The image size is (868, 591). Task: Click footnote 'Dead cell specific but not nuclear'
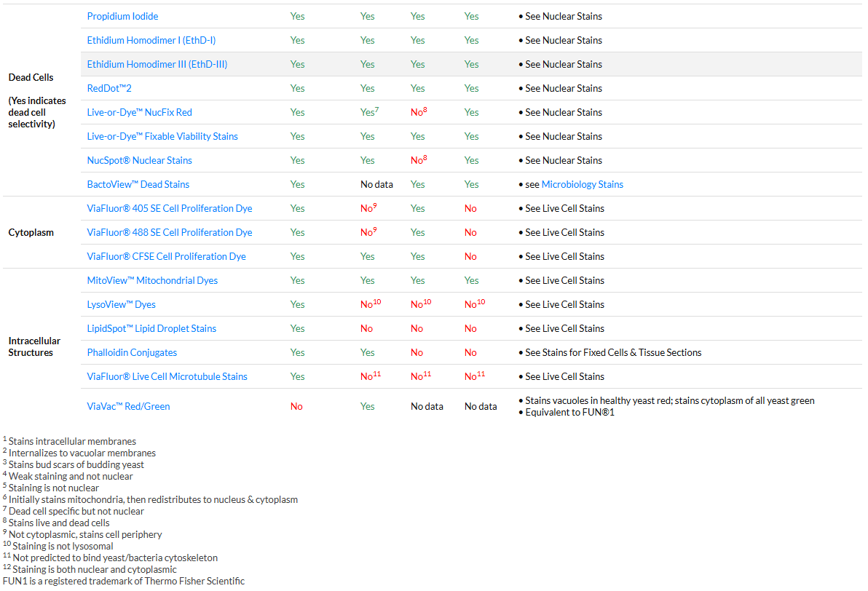tap(76, 511)
